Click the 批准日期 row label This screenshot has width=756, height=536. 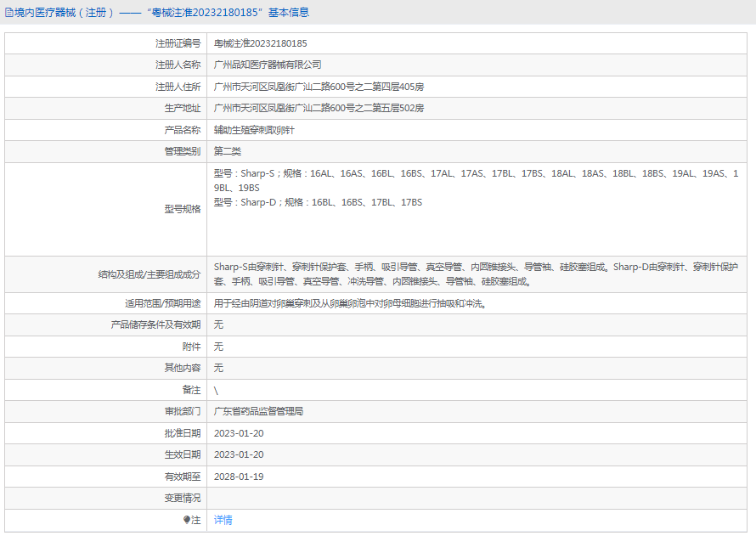point(183,433)
